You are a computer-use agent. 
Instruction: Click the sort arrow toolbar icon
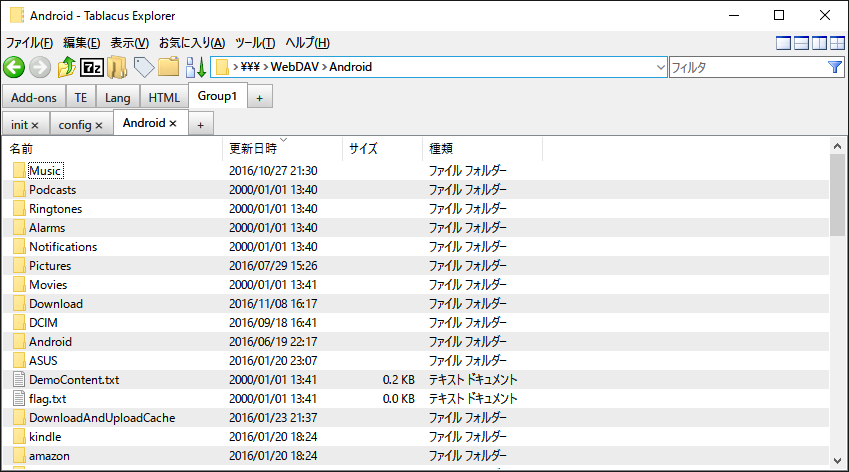point(195,67)
